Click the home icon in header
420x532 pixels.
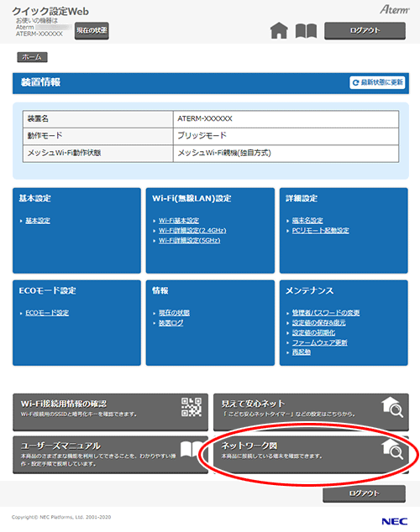(x=279, y=30)
